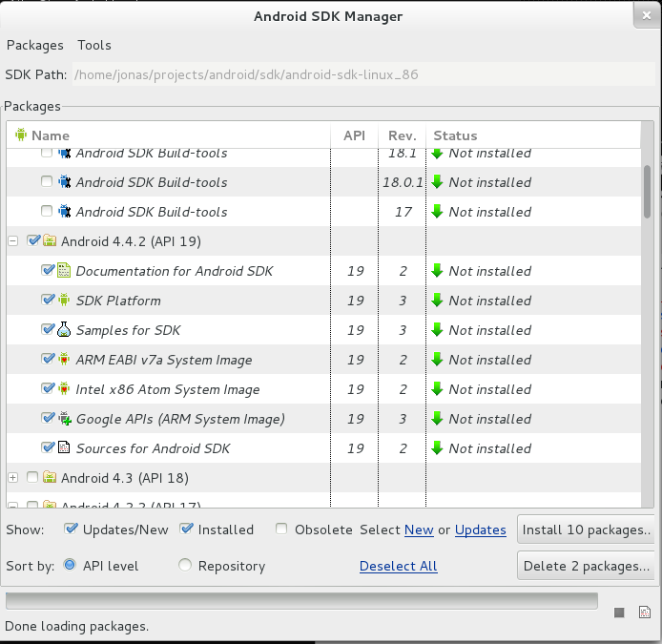This screenshot has height=644, width=662.
Task: Uncheck ARM EABI v7a System Image checkbox
Action: click(48, 359)
